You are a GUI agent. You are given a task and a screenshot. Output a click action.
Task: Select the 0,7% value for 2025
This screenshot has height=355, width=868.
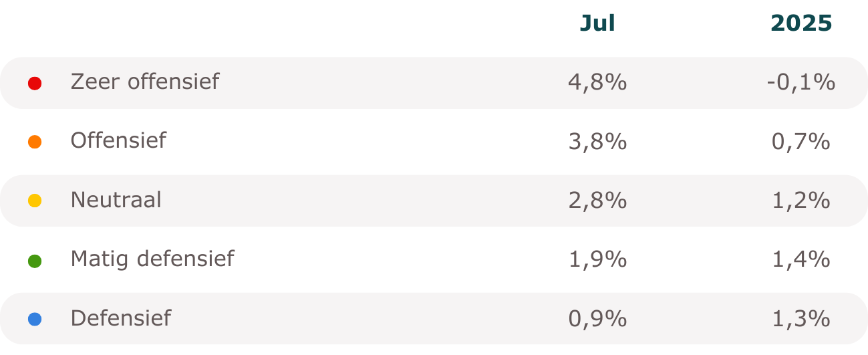pos(801,141)
